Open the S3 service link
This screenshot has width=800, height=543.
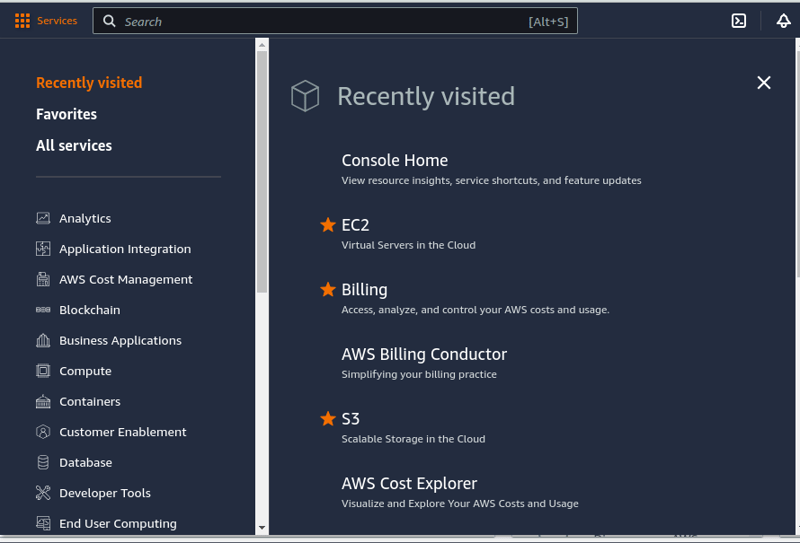click(x=351, y=419)
